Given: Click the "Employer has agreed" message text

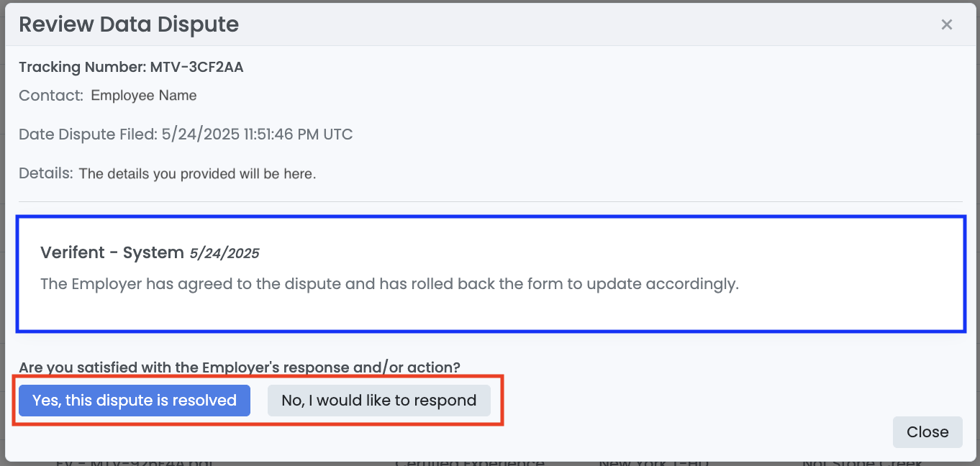Looking at the screenshot, I should (389, 283).
